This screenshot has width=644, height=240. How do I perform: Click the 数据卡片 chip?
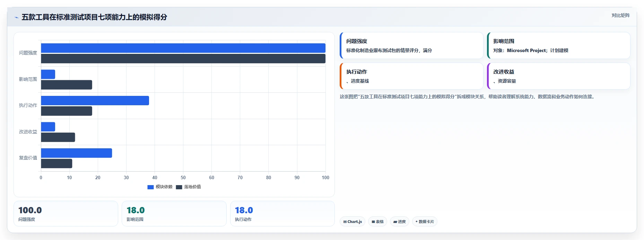[425, 222]
